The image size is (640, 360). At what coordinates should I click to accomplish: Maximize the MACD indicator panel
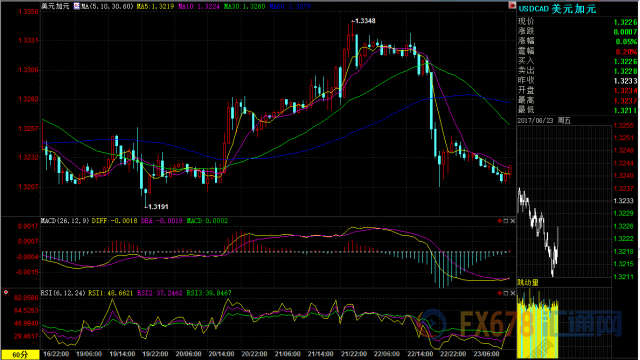506,221
